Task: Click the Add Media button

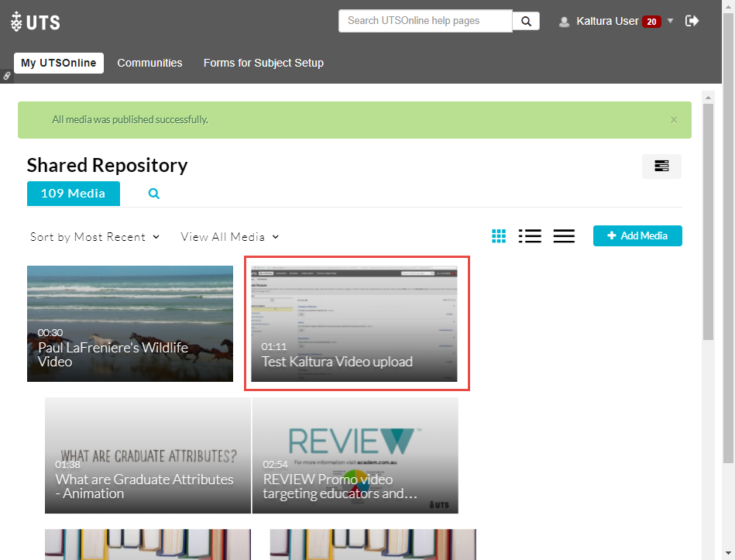Action: coord(637,235)
